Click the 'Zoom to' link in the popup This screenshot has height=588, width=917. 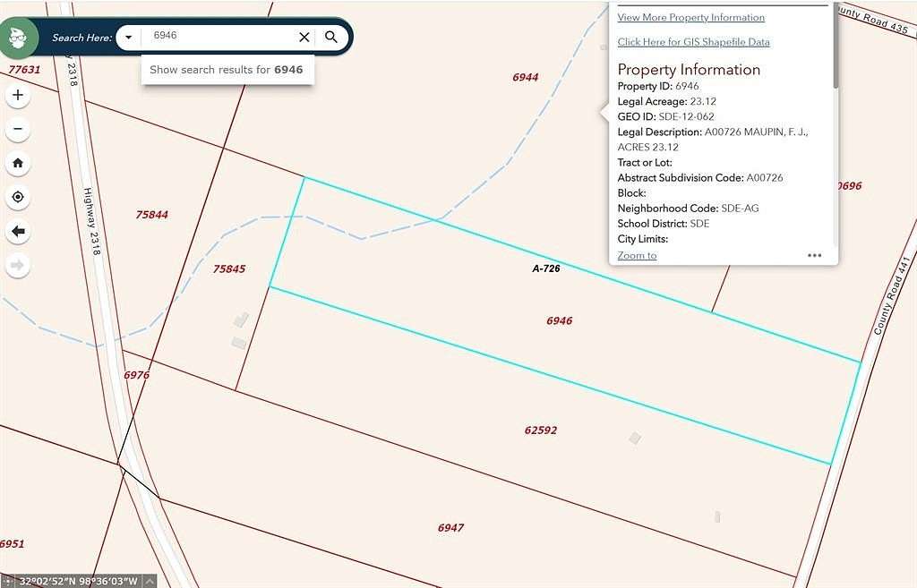point(637,255)
